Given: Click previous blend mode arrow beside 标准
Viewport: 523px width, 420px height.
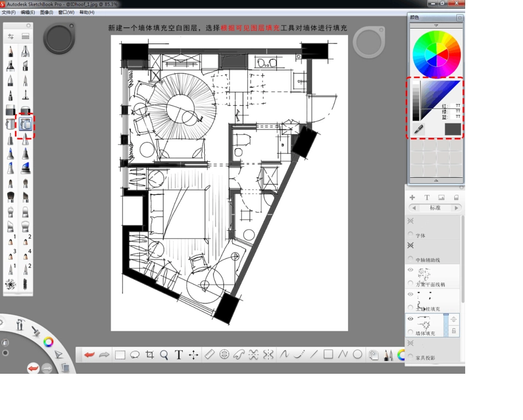Looking at the screenshot, I should point(414,208).
